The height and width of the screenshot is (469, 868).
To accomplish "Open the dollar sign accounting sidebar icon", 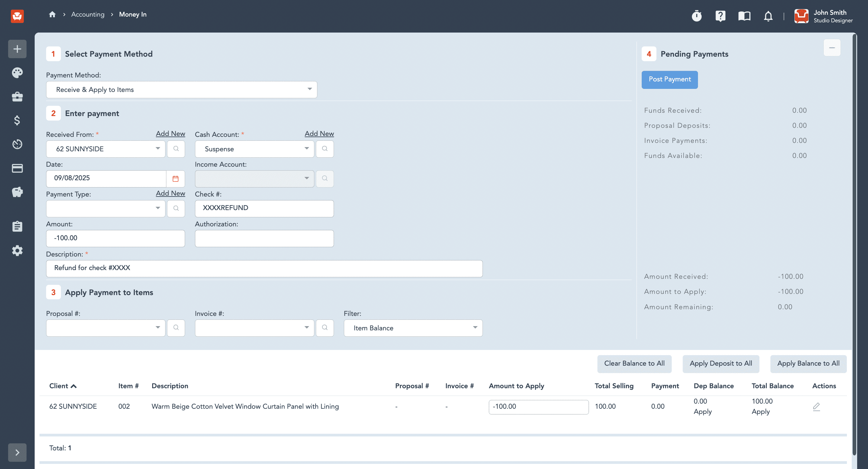I will pos(17,120).
